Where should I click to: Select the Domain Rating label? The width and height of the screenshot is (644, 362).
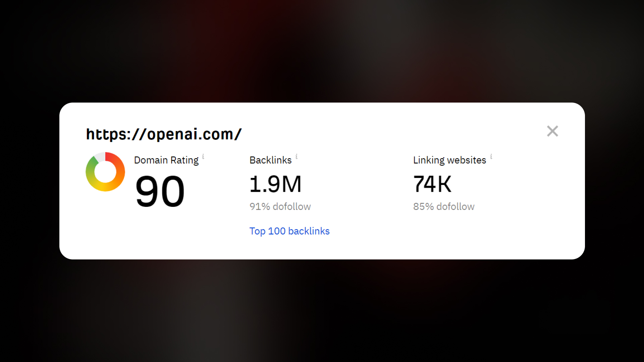(166, 160)
